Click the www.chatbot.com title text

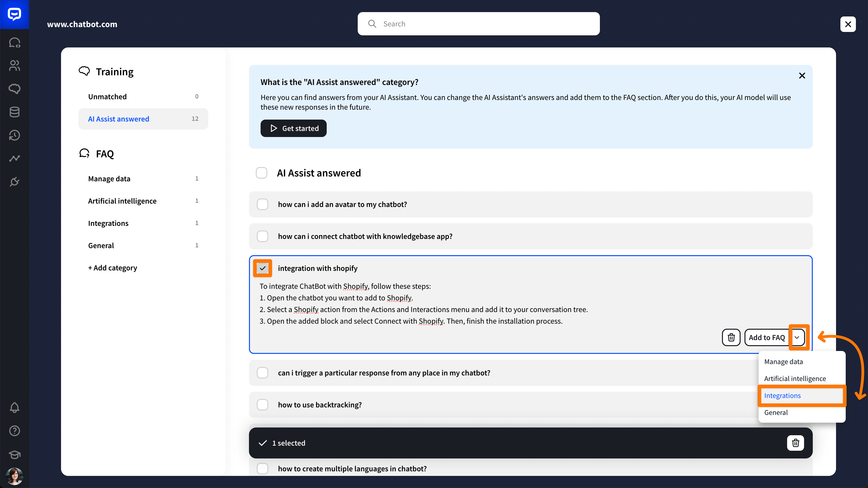click(82, 24)
